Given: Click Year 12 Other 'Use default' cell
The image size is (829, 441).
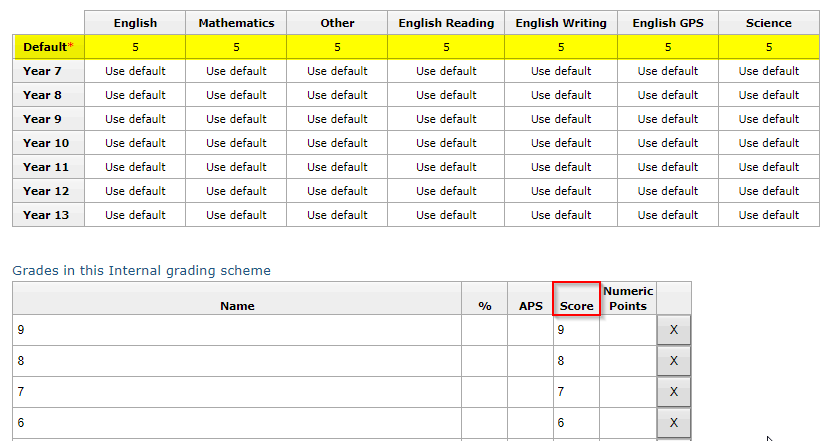Looking at the screenshot, I should [x=337, y=191].
